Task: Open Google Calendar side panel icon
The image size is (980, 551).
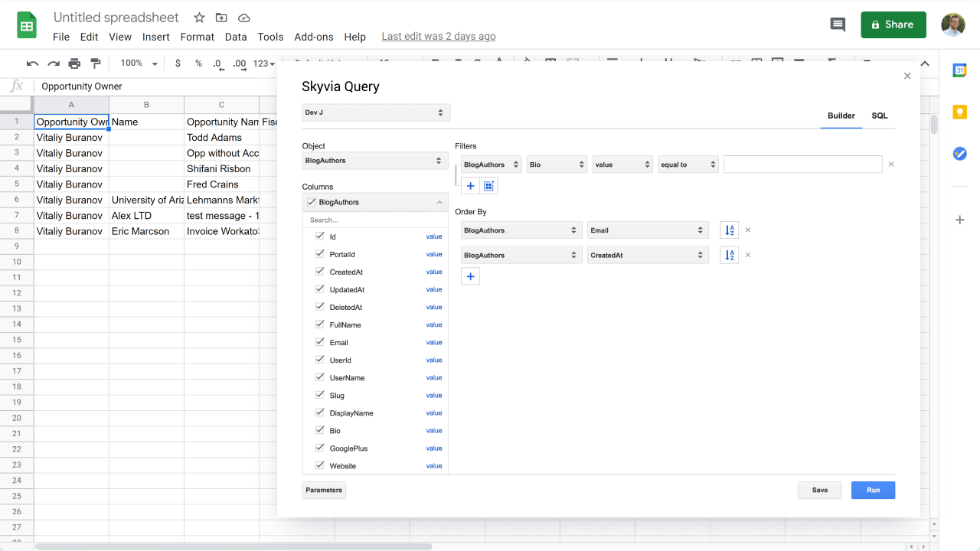Action: pyautogui.click(x=959, y=70)
